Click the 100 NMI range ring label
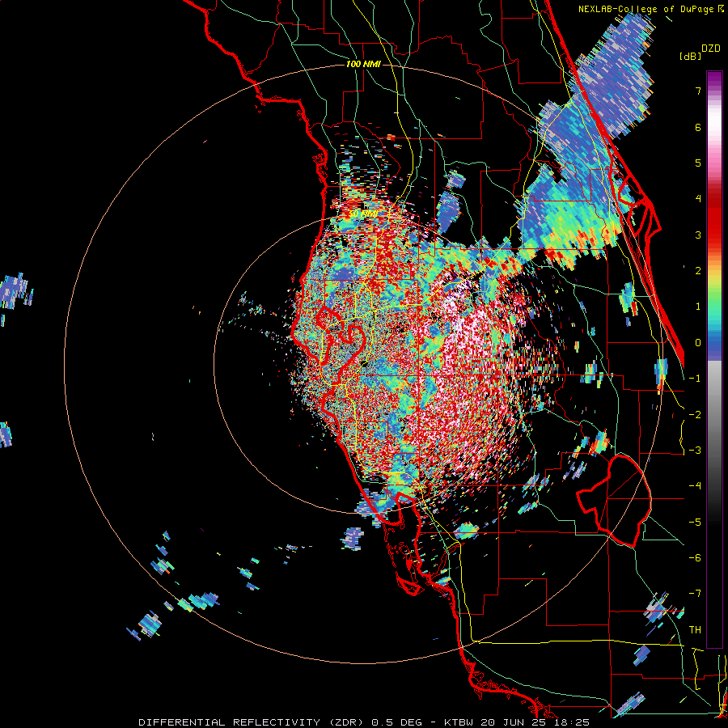This screenshot has width=728, height=728. pos(363,64)
